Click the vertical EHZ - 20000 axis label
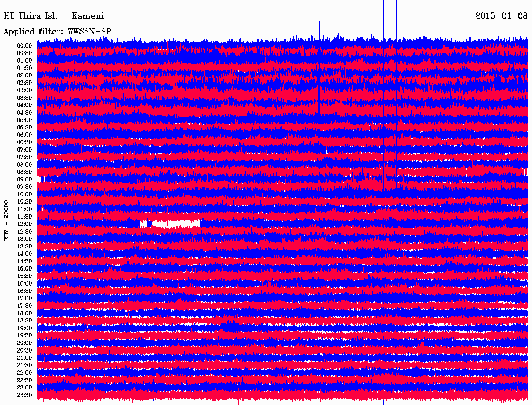The image size is (532, 405). (7, 220)
